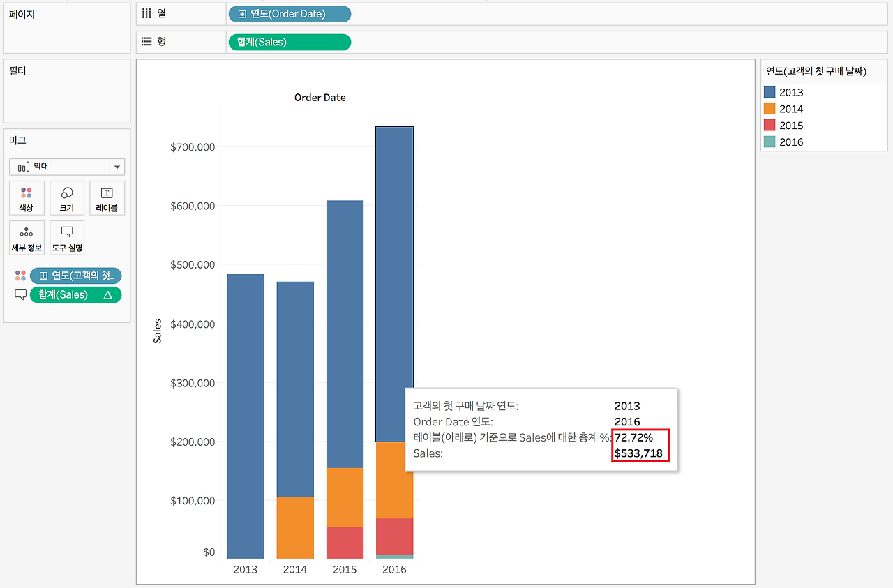The image size is (893, 588).
Task: Click tooltip text Order Date 연도:
Action: click(x=453, y=422)
